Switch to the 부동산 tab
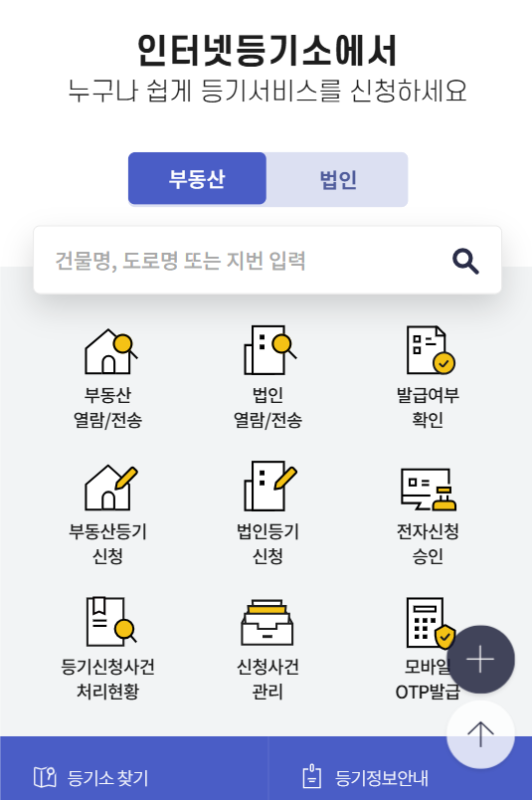 click(x=197, y=178)
